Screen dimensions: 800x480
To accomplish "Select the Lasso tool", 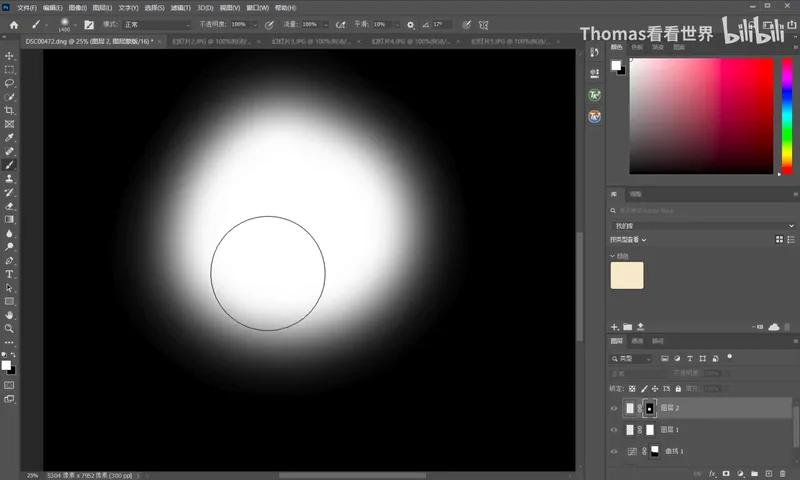I will click(x=9, y=83).
